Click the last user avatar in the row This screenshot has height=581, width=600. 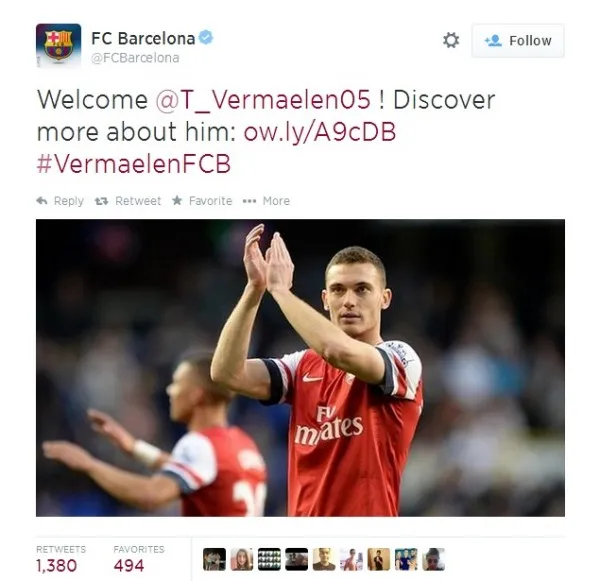434,560
